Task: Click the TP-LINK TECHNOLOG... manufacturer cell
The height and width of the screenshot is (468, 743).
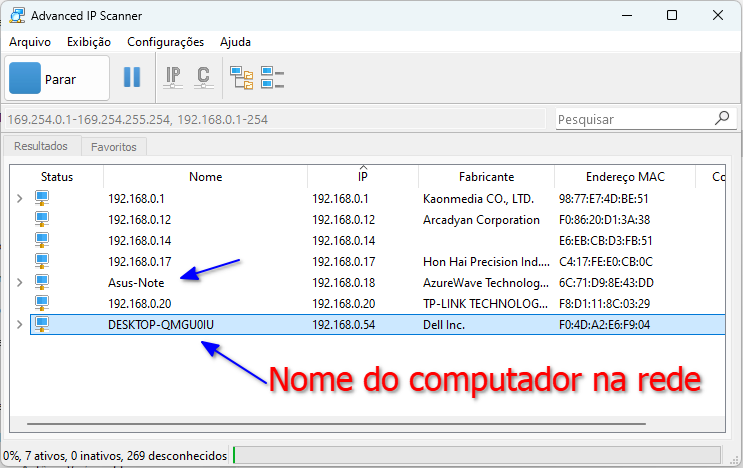Action: click(485, 304)
